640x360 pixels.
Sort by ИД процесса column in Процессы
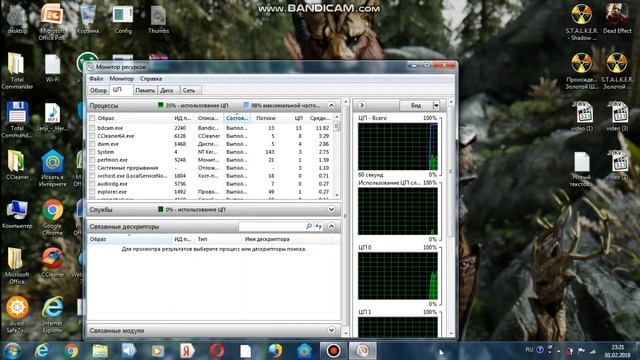click(182, 118)
